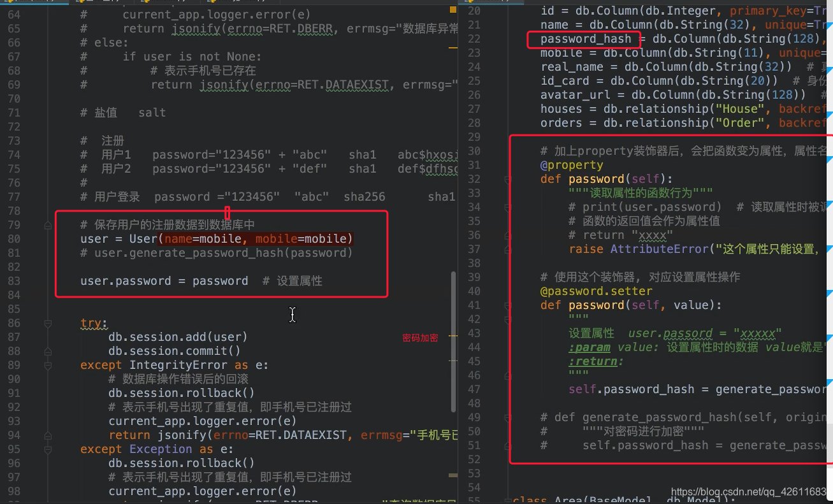This screenshot has width=833, height=504.
Task: Click 'except IntegrityError as e:' line
Action: [175, 365]
